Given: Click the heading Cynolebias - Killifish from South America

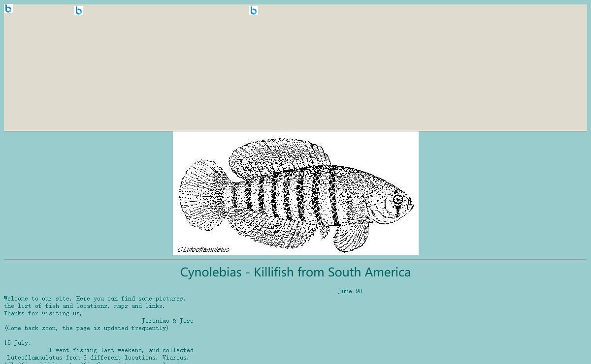Looking at the screenshot, I should [295, 272].
